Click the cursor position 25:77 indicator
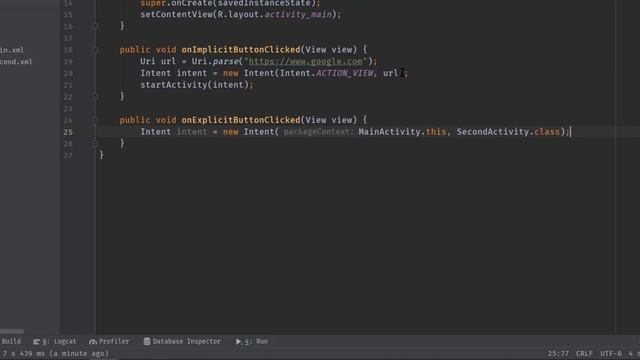The height and width of the screenshot is (360, 640). [x=558, y=353]
